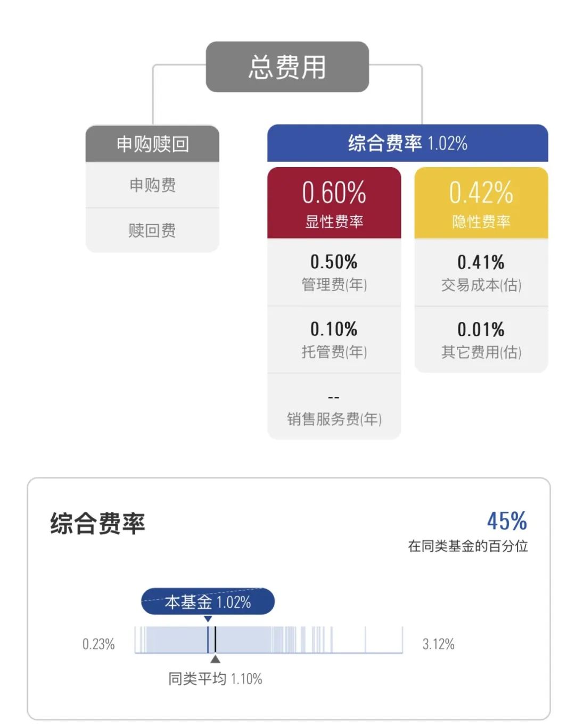Viewport: 575px width, 728px height.
Task: Click the 综合费率 chart title
Action: pos(97,523)
